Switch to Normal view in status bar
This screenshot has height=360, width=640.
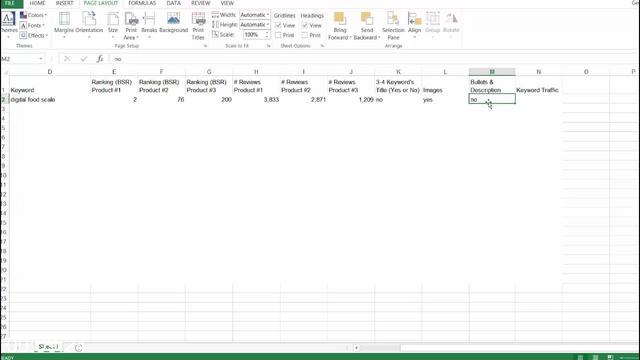point(580,357)
